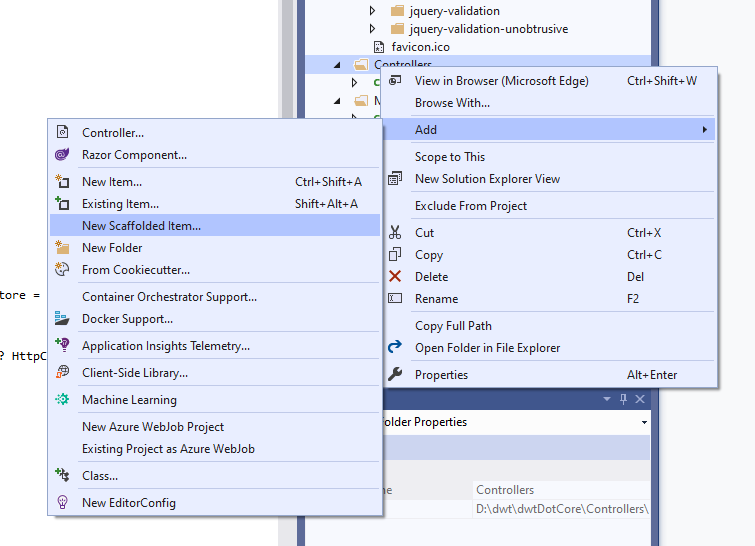Click the Controller icon in Add submenu
This screenshot has height=546, width=755.
62,133
